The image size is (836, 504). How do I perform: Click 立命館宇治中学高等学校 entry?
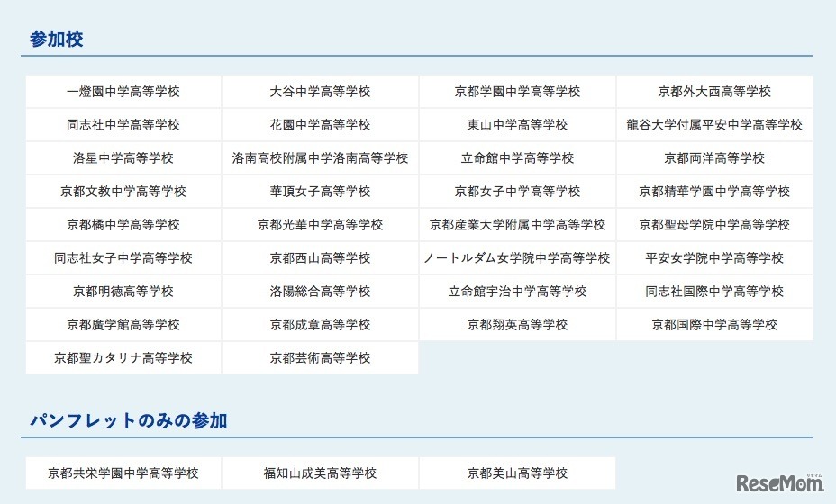[517, 292]
